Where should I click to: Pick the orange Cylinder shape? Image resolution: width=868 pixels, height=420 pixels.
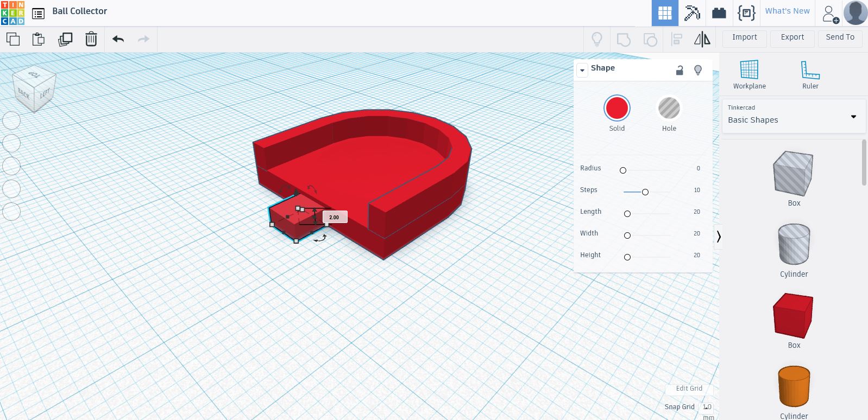[x=794, y=386]
